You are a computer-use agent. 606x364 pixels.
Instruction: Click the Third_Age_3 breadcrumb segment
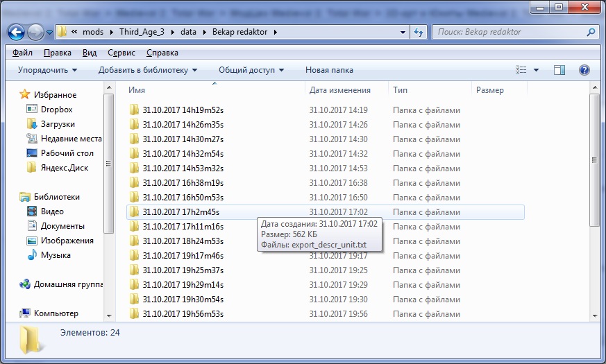pos(142,32)
